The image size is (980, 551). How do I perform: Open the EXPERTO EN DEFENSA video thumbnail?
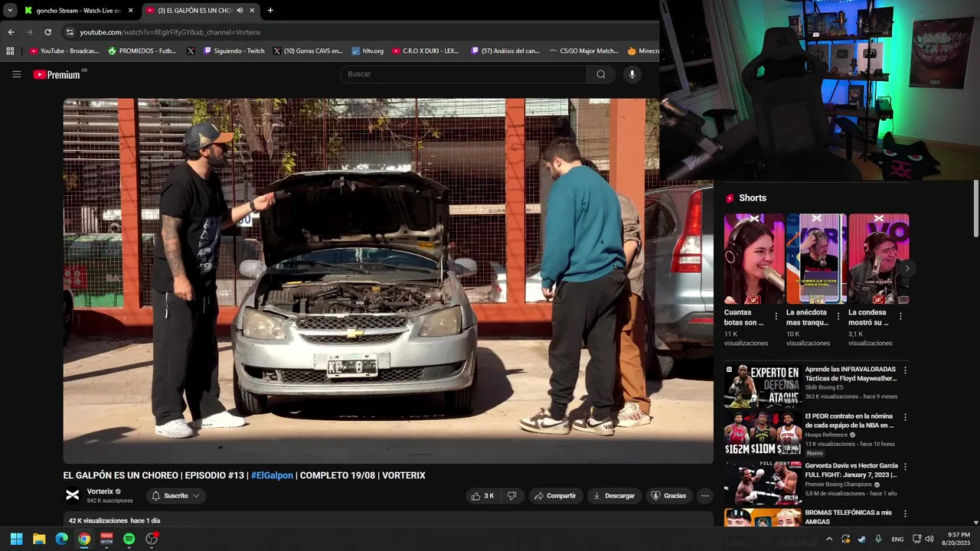(763, 386)
